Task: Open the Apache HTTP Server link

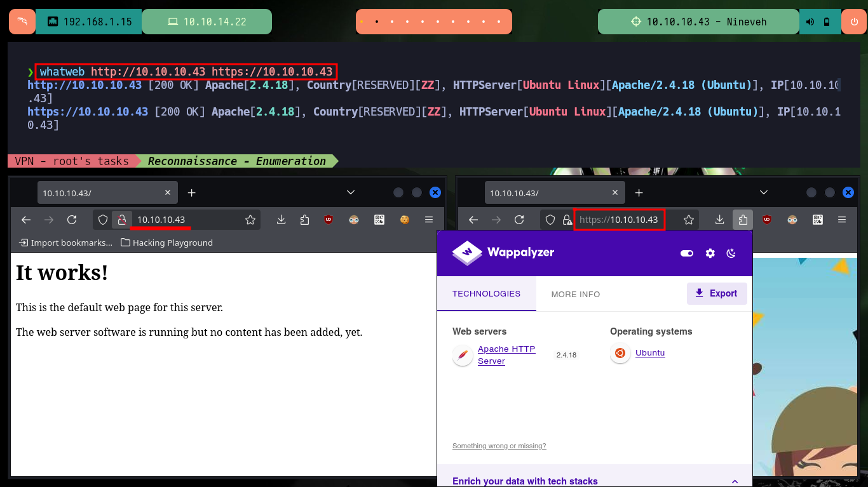Action: (506, 355)
